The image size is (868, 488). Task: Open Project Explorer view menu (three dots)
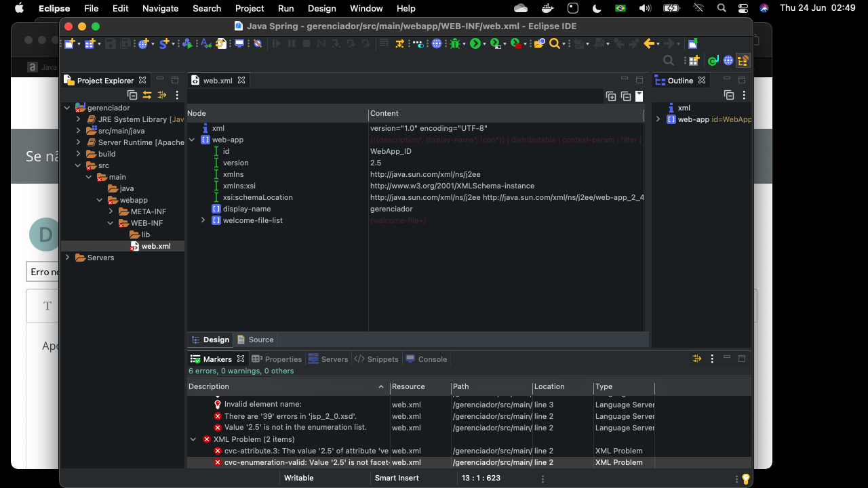pos(177,95)
